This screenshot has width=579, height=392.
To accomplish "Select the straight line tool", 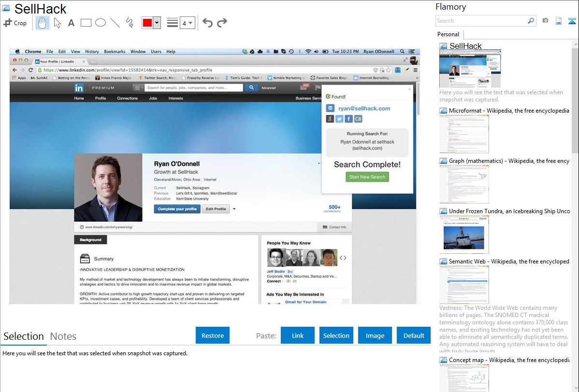I will 115,23.
